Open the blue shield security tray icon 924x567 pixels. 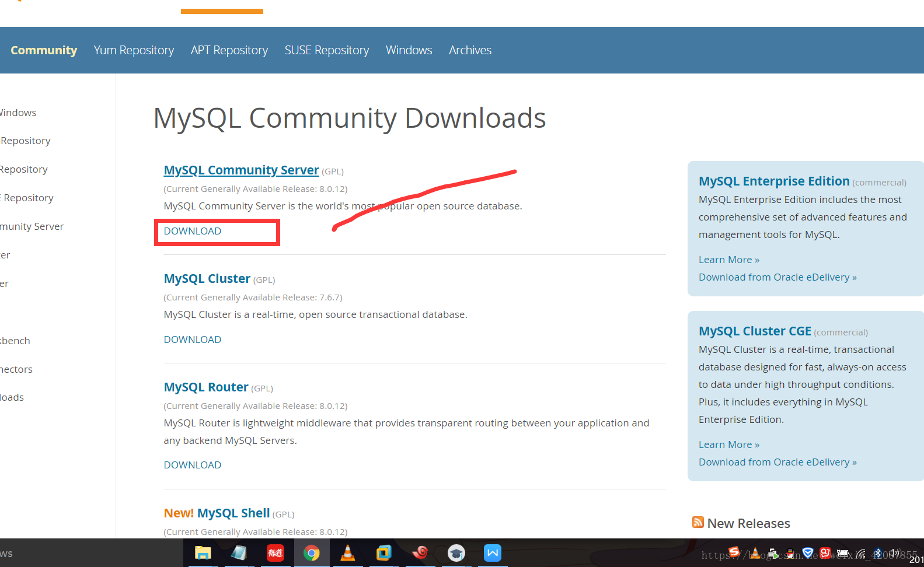point(808,553)
